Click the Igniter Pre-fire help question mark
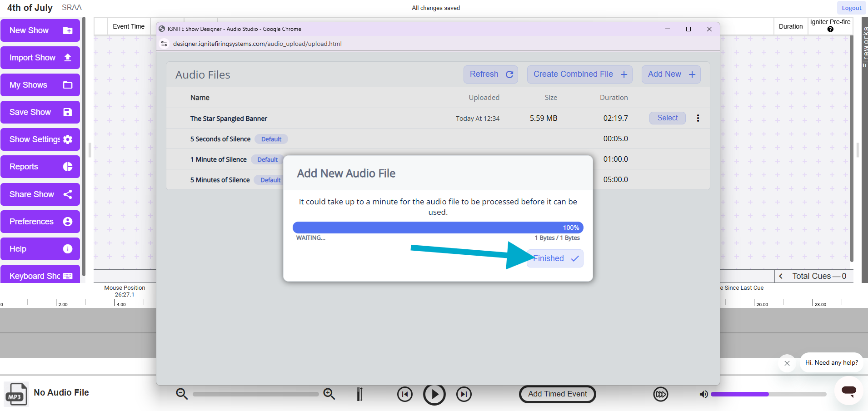The width and height of the screenshot is (868, 411). click(x=830, y=30)
